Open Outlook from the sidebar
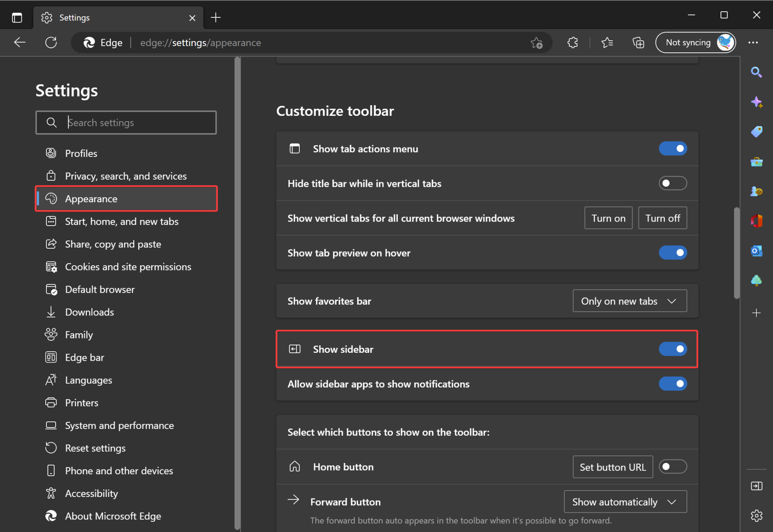The width and height of the screenshot is (773, 532). coord(757,250)
